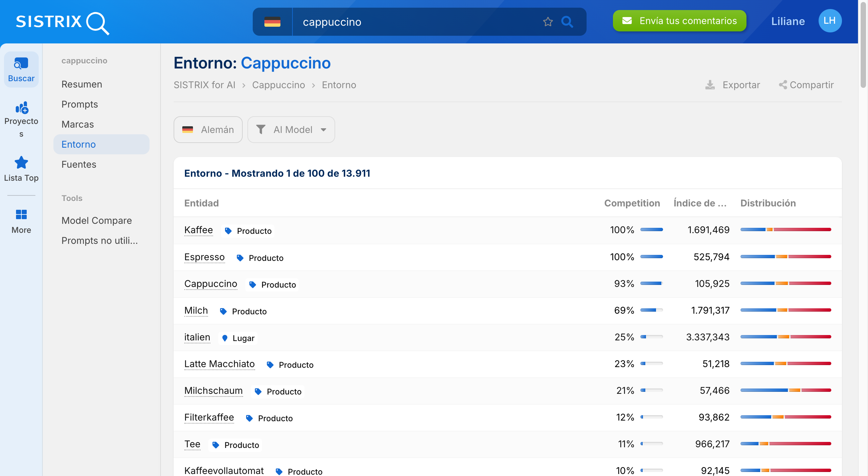Click the search magnifier icon
The width and height of the screenshot is (868, 476).
pyautogui.click(x=567, y=22)
